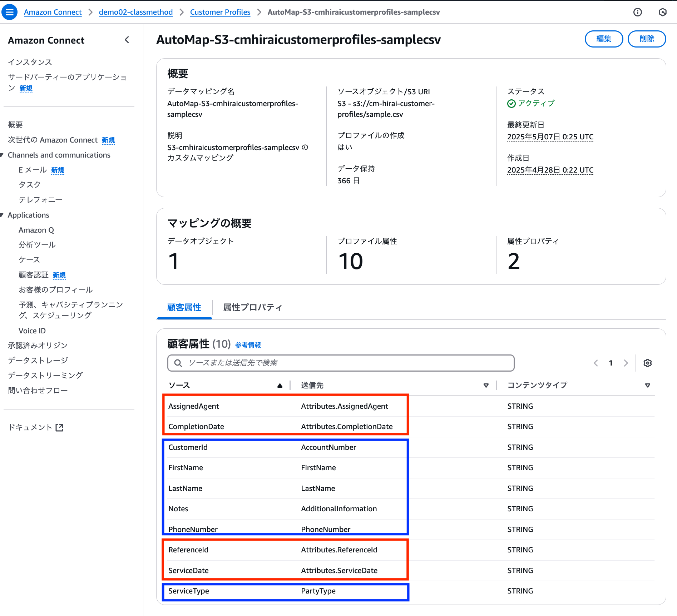Select the AssignedAgent source row
Screen dimensions: 677x616
pyautogui.click(x=194, y=406)
